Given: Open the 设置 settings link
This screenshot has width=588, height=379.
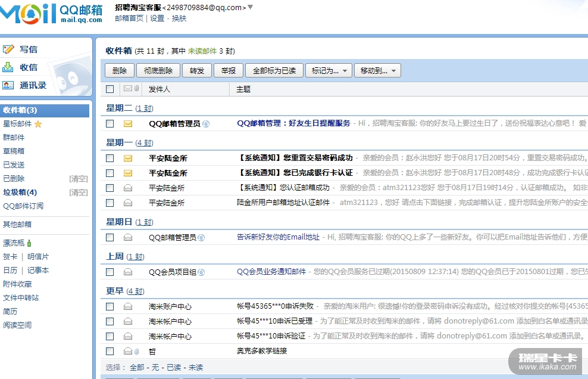Looking at the screenshot, I should click(157, 18).
